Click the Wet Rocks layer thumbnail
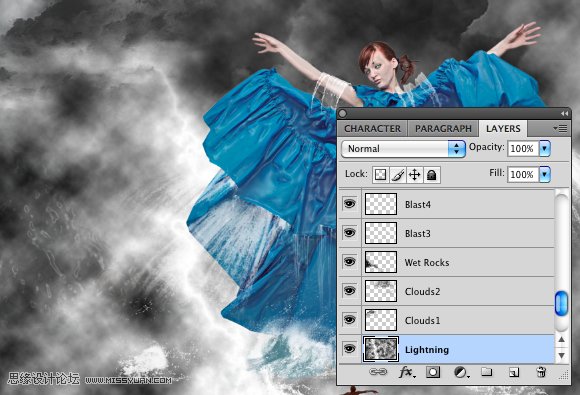The image size is (580, 395). point(381,262)
